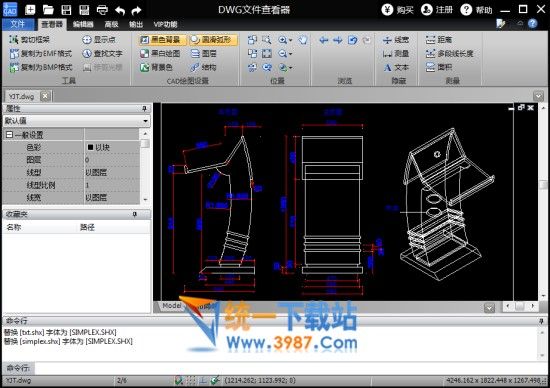Collapse the 一般设置 general settings group

point(9,135)
